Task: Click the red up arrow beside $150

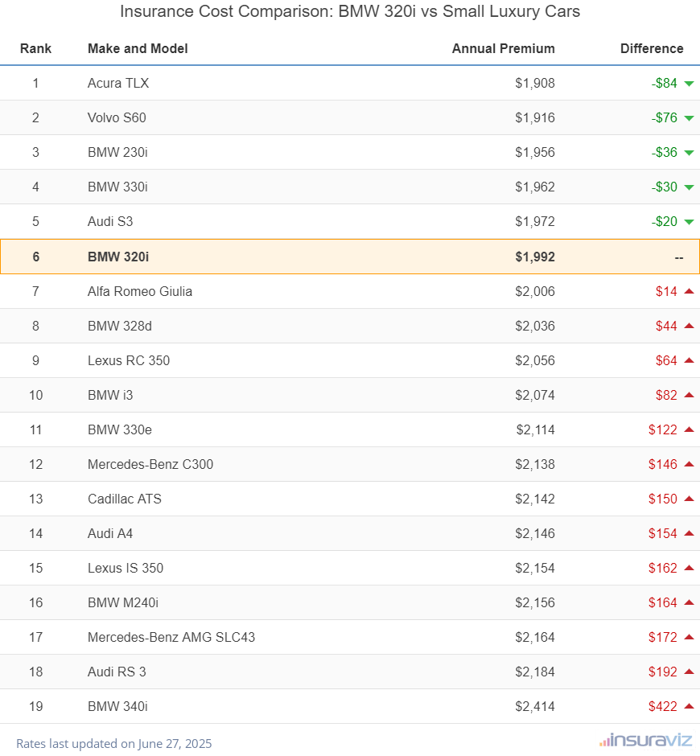Action: pyautogui.click(x=689, y=499)
